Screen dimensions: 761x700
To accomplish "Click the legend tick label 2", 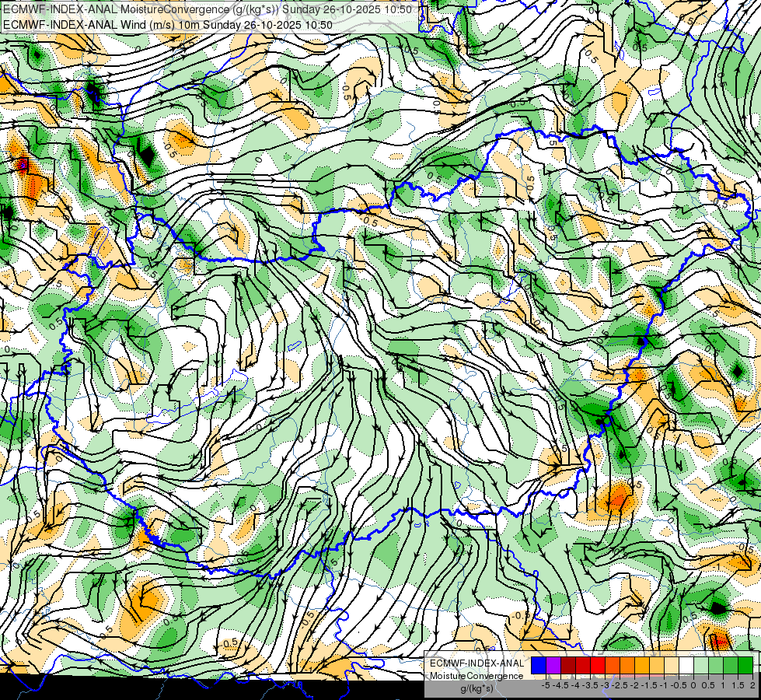I will [752, 685].
